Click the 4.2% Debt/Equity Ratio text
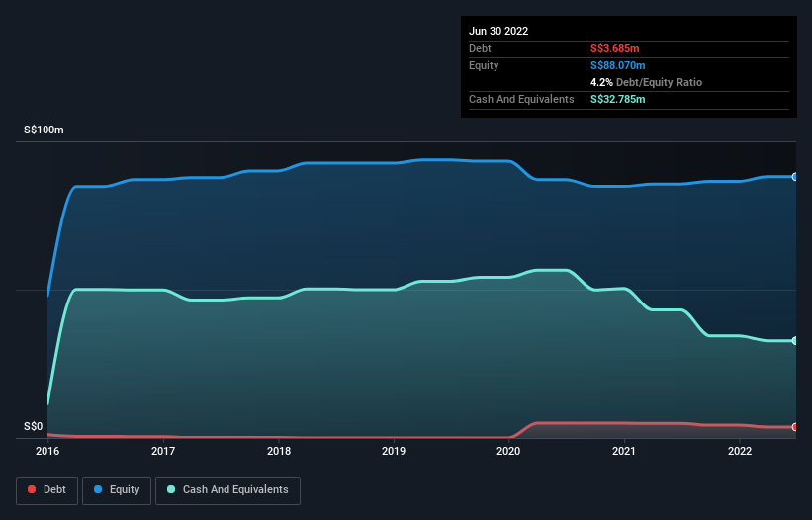 pyautogui.click(x=646, y=82)
